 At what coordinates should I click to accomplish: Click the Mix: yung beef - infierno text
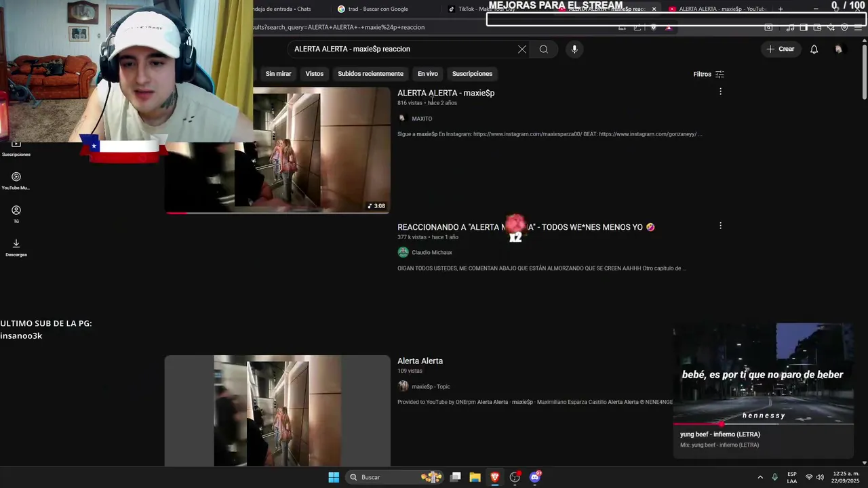tap(719, 445)
